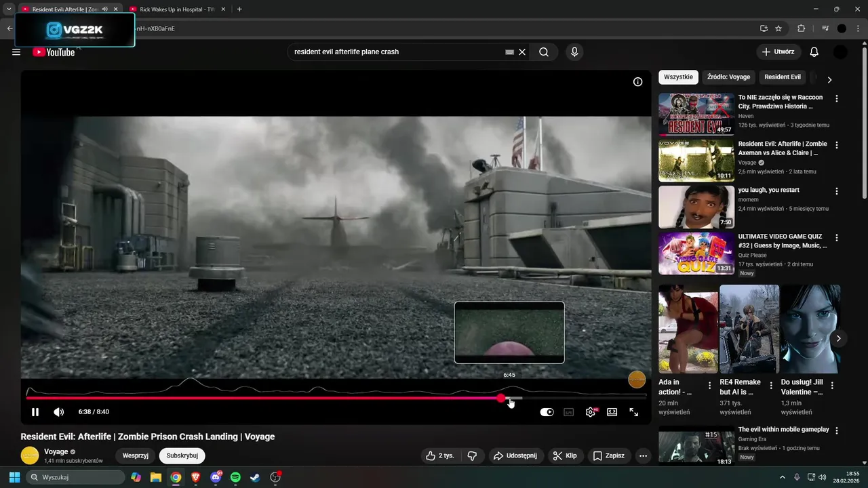Open 'Zombie Axeman vs Alice & Claire' video title
Screen dimensions: 868x488
click(783, 148)
